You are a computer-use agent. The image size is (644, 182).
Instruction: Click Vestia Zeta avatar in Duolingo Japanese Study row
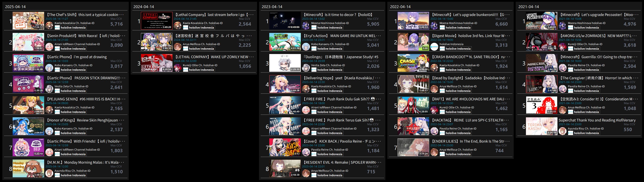(306, 68)
